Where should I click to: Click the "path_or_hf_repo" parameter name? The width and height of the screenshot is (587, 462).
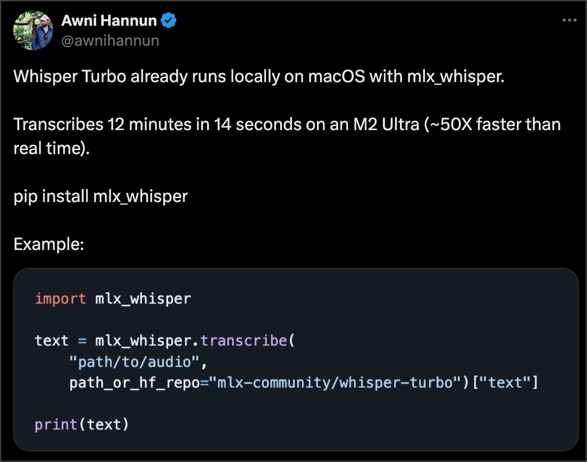click(x=134, y=383)
